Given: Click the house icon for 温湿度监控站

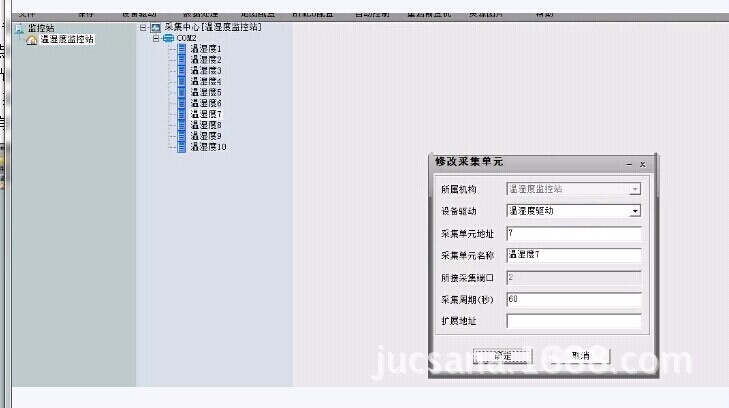Looking at the screenshot, I should 32,40.
